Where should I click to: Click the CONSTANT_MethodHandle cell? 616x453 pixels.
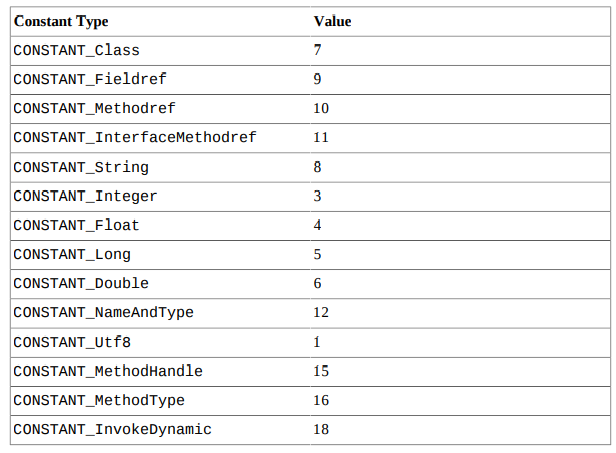[x=107, y=372]
